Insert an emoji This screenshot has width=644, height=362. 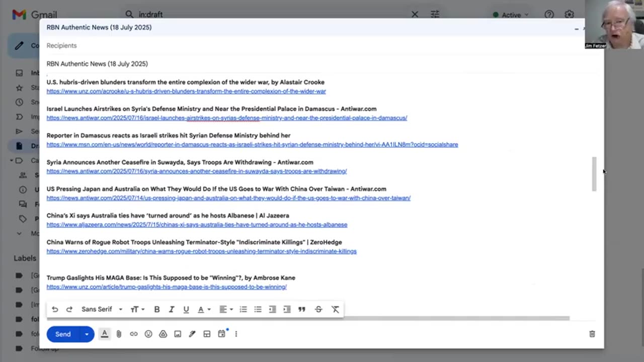point(148,334)
